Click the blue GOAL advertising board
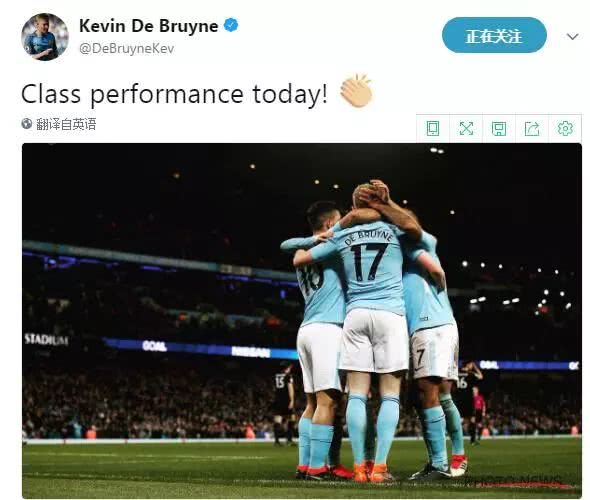The height and width of the screenshot is (500, 590). (154, 346)
